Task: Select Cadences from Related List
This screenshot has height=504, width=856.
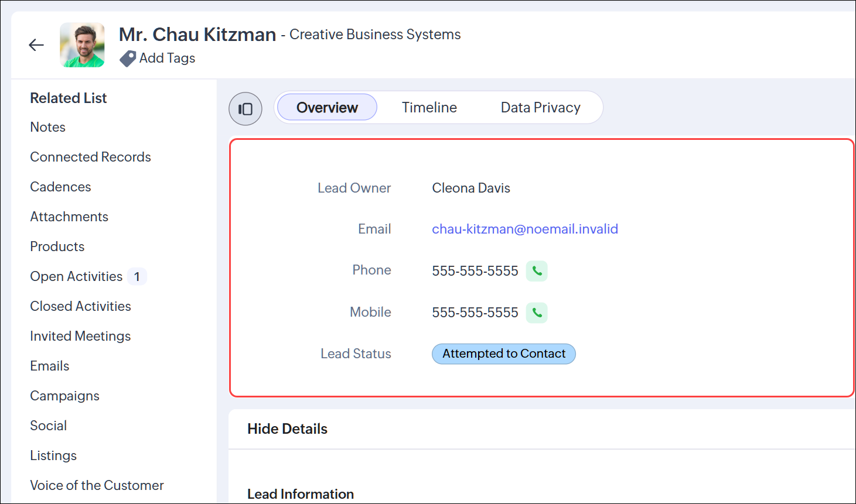Action: (x=60, y=187)
